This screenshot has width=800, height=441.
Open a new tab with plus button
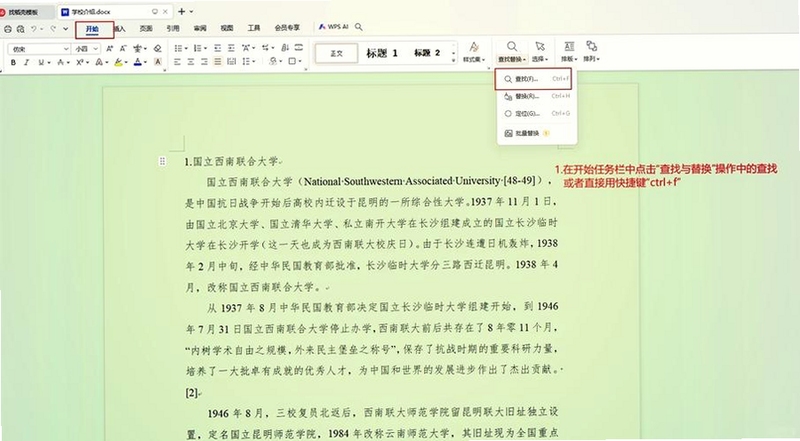[x=182, y=11]
